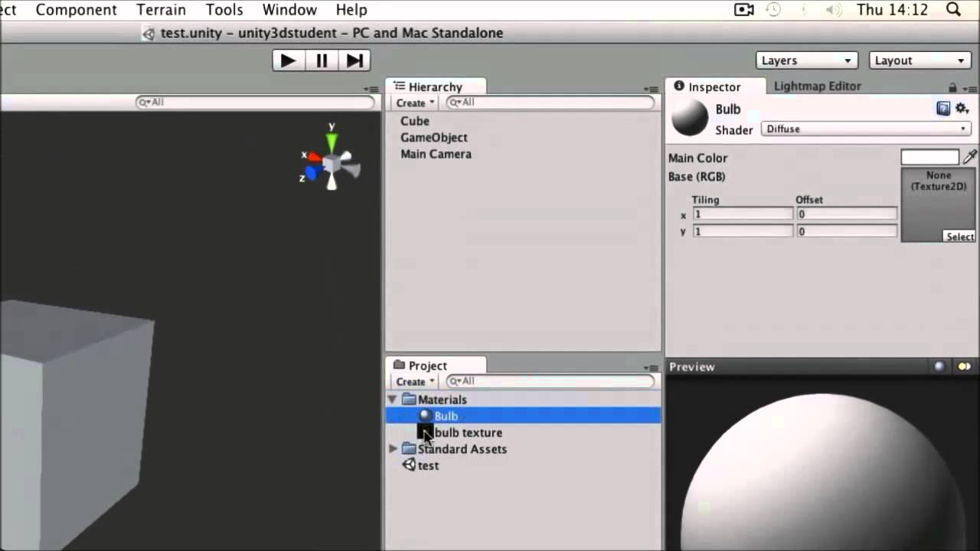Click the Unity icon beside test scene

pos(409,465)
